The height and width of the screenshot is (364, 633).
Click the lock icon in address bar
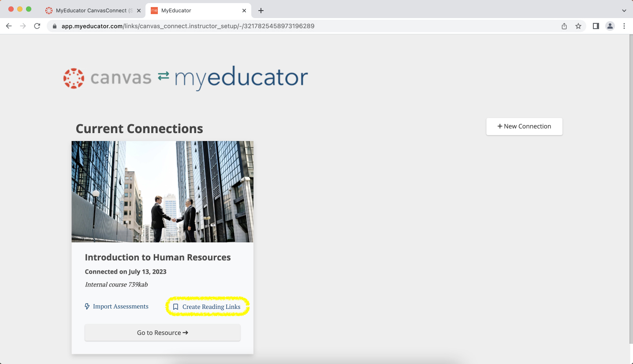[55, 26]
